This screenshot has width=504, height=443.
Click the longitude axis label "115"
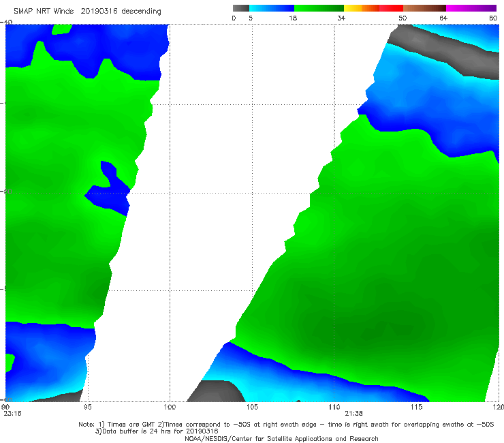(x=417, y=407)
